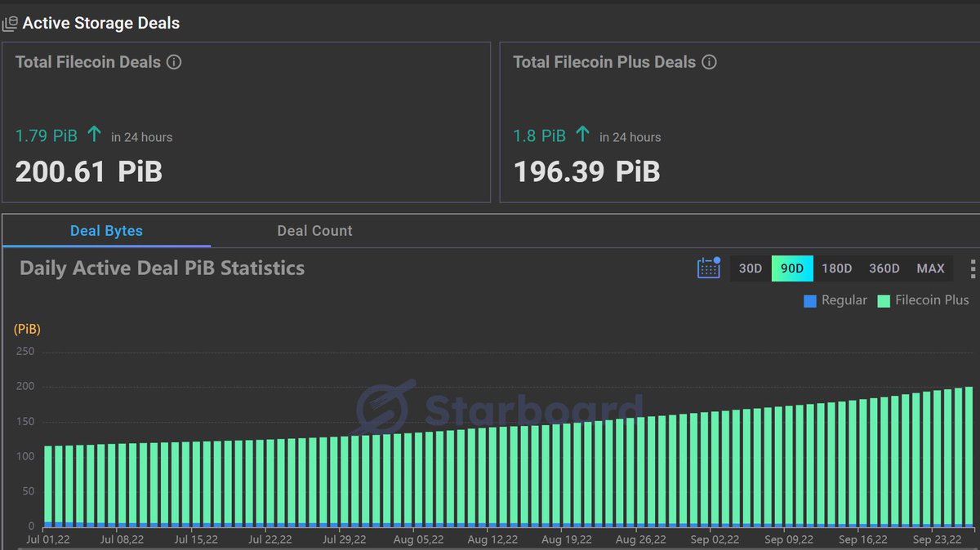Viewport: 980px width, 550px height.
Task: Click the Active Storage Deals section icon
Action: tap(10, 24)
